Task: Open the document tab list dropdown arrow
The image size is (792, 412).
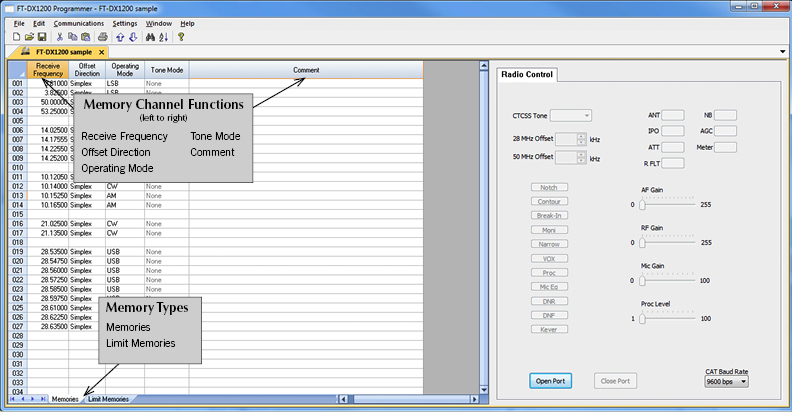Action: click(782, 52)
